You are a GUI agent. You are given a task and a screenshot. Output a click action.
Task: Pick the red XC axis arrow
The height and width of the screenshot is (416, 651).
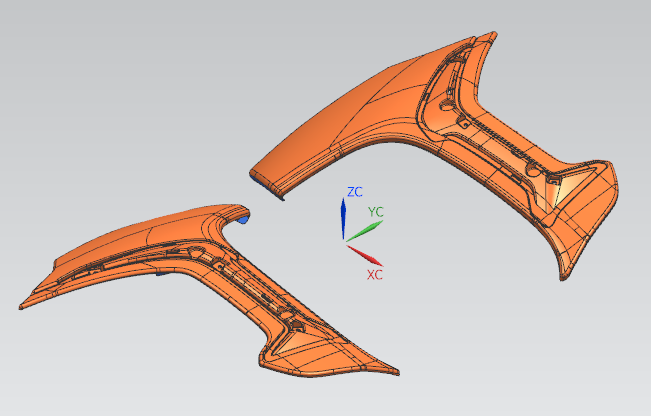coord(362,253)
